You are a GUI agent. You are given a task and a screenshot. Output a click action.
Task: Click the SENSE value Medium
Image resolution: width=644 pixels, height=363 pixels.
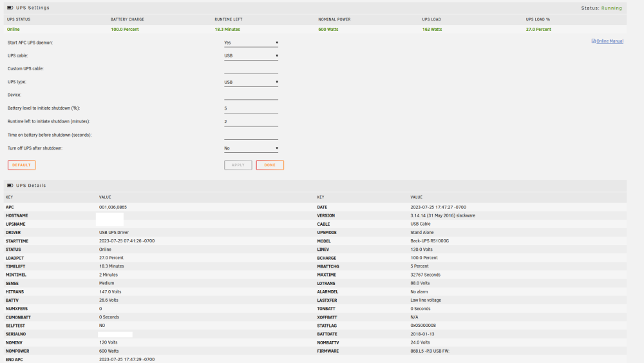click(106, 283)
